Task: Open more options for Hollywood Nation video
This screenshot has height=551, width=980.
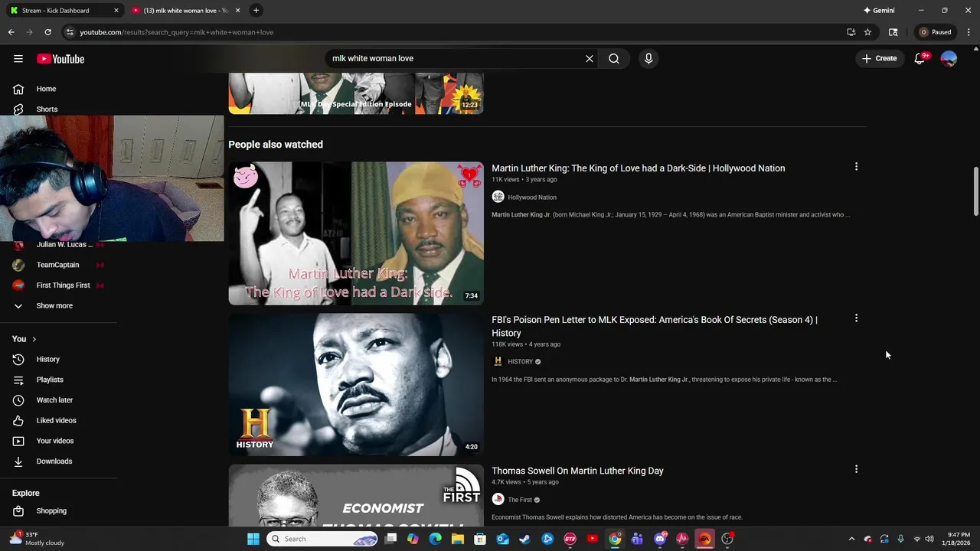Action: coord(856,167)
